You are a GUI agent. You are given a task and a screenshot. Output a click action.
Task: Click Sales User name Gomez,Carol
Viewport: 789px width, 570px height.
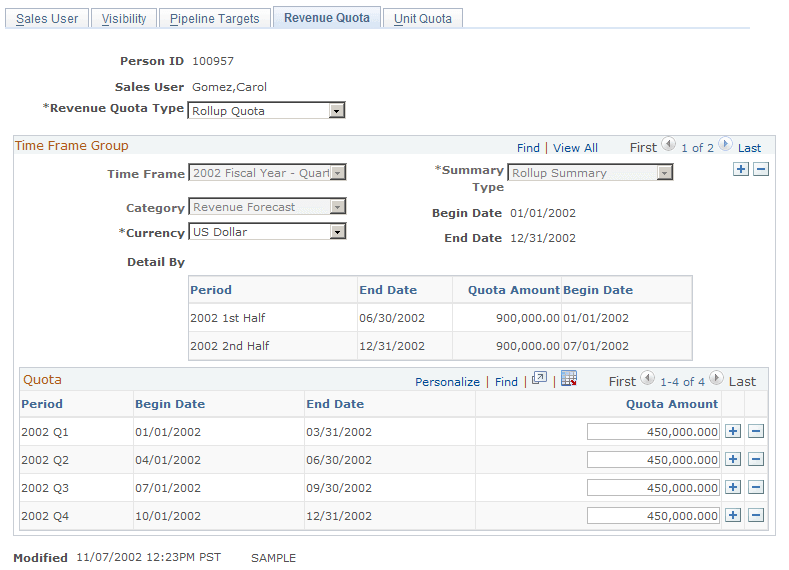229,87
